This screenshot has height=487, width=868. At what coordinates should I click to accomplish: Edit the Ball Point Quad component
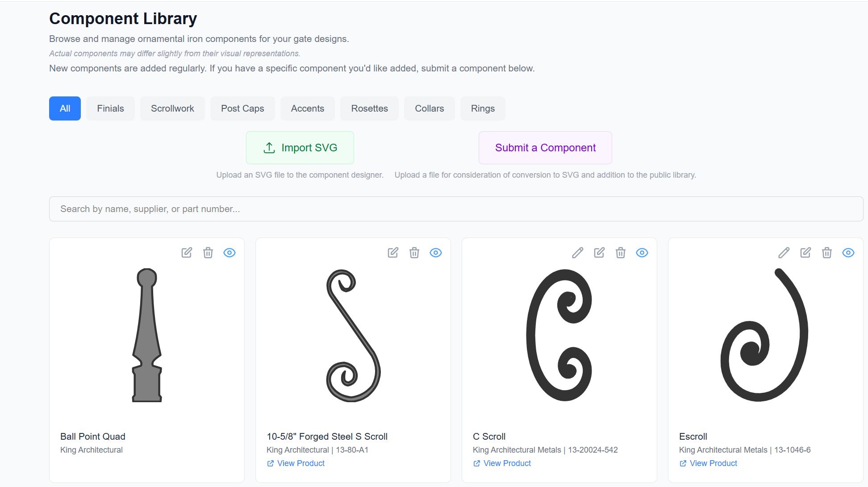point(187,253)
